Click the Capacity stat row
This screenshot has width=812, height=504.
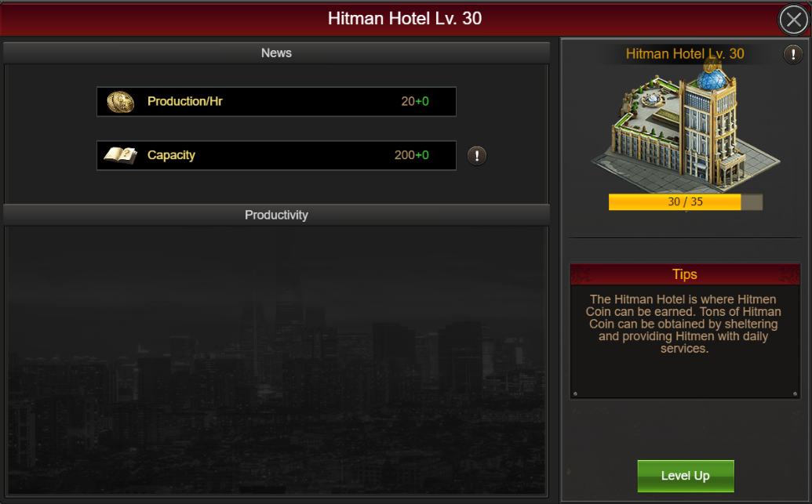(x=276, y=155)
